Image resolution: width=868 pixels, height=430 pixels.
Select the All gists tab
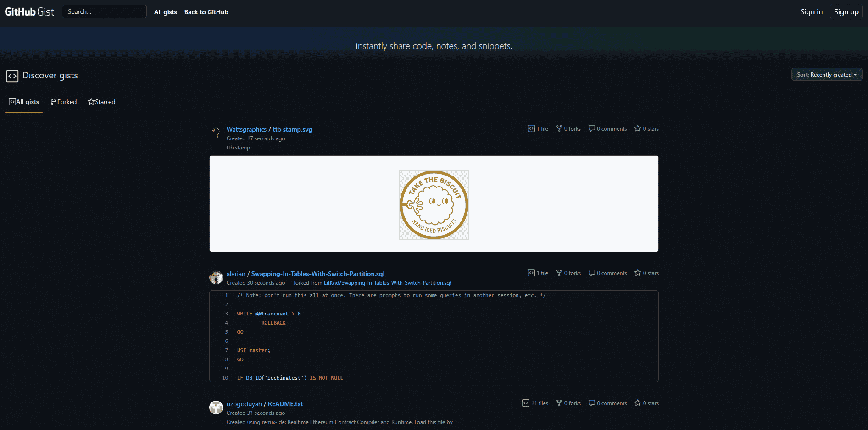tap(24, 102)
